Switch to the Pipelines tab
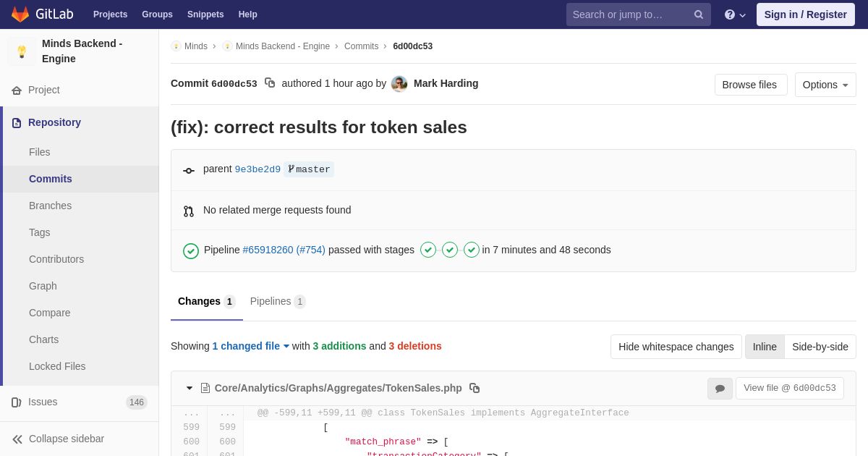The width and height of the screenshot is (868, 456). [x=277, y=301]
